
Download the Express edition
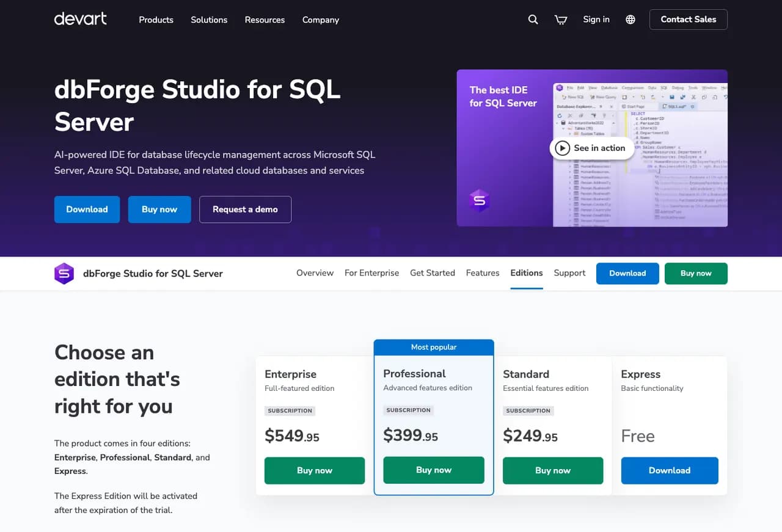click(670, 471)
